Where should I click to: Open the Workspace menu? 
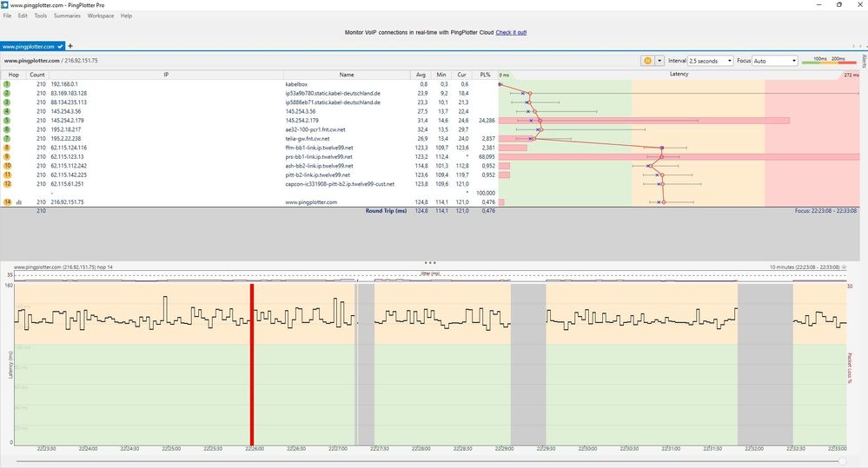tap(101, 16)
